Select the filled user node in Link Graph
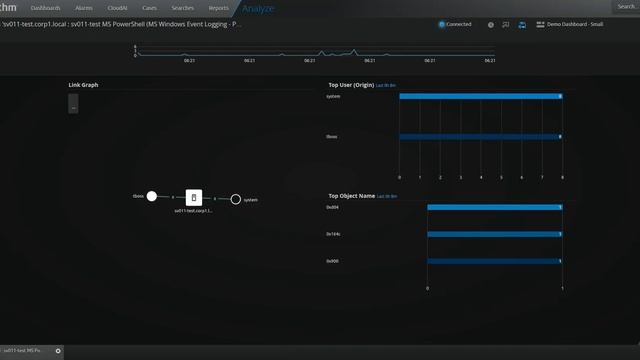 point(152,196)
